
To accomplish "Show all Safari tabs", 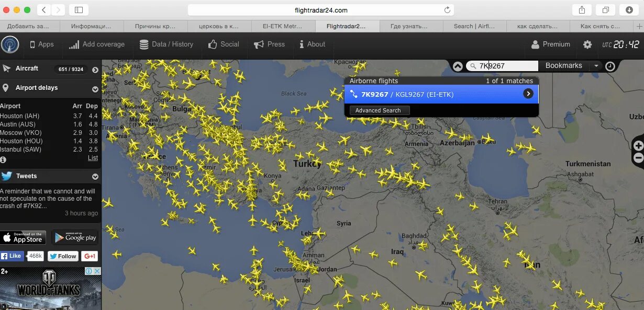I will coord(606,10).
